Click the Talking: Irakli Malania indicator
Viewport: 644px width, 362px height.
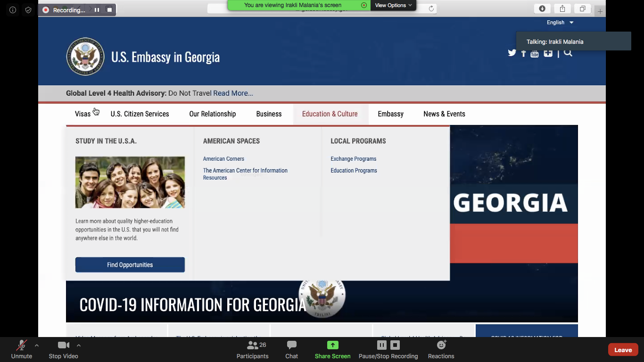(574, 41)
